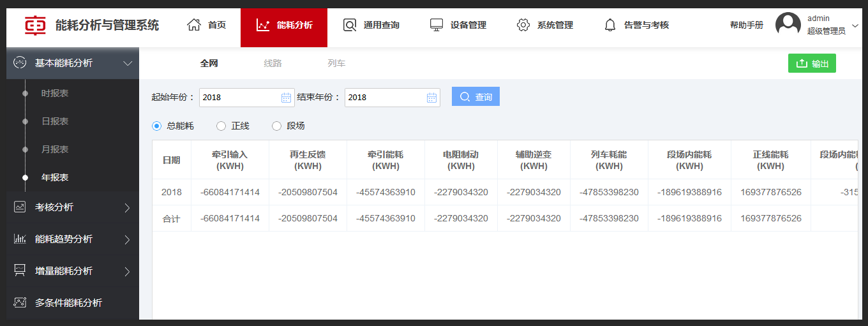Image resolution: width=868 pixels, height=326 pixels.
Task: Select the 总能耗 radio button
Action: click(156, 126)
